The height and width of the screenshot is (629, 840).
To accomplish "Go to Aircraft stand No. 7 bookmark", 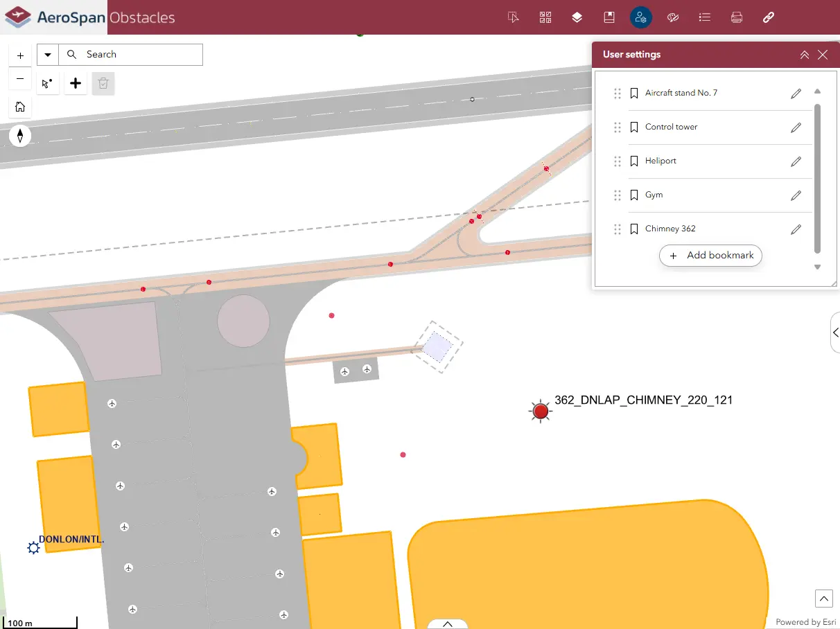I will [x=681, y=93].
